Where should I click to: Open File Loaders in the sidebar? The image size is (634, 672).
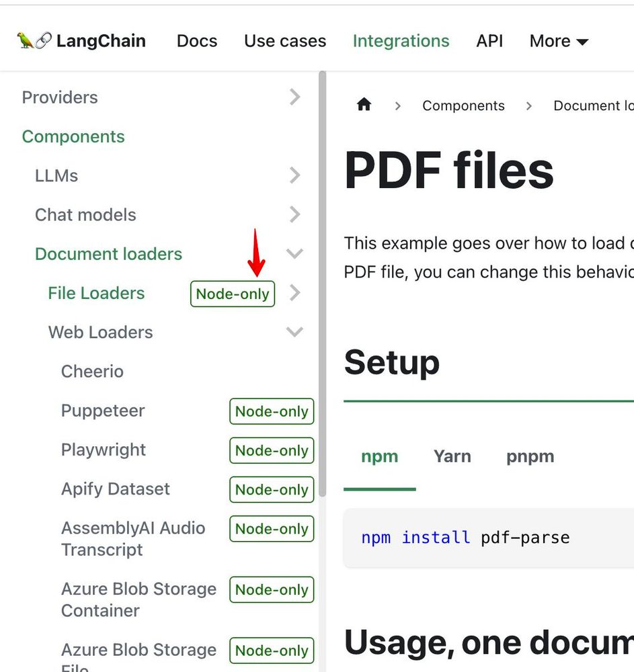(x=96, y=293)
